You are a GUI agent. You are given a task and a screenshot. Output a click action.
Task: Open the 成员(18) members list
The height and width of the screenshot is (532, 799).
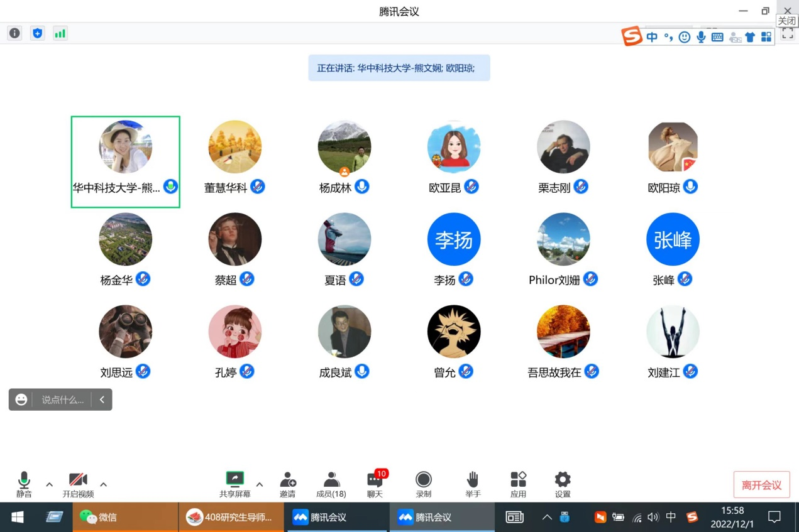331,484
